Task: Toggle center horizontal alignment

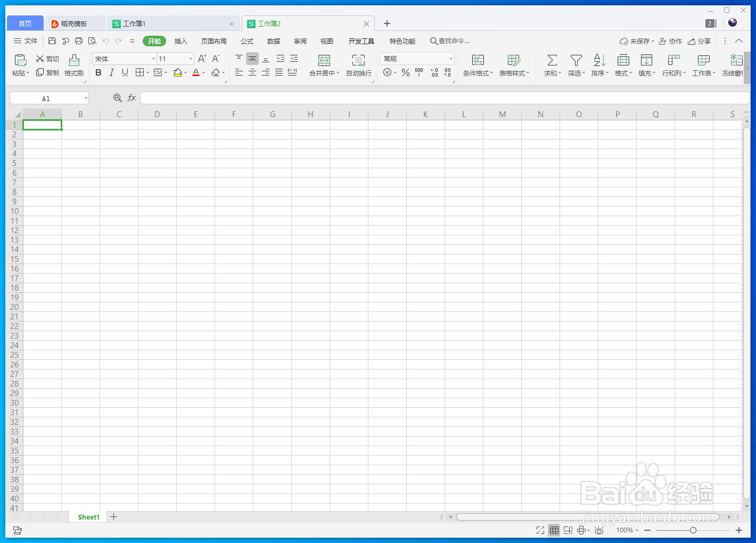Action: coord(252,72)
